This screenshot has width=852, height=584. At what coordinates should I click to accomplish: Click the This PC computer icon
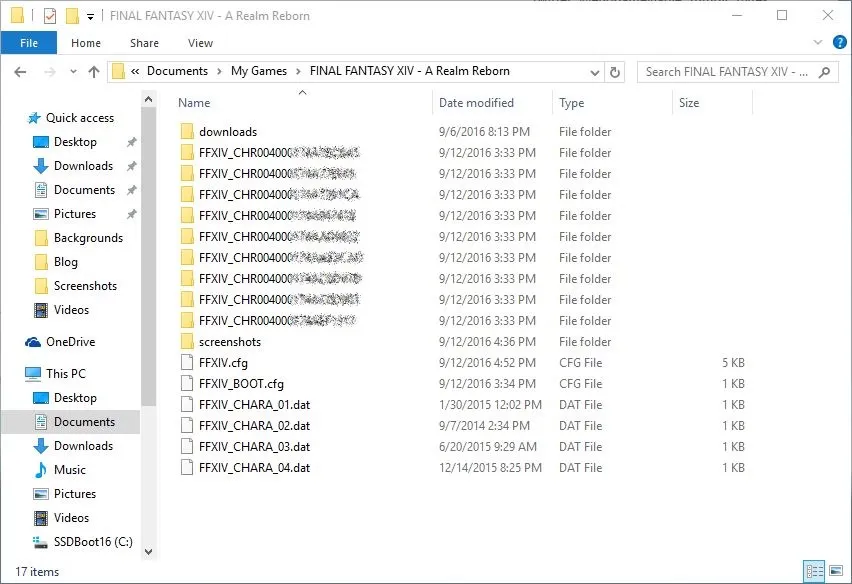coord(33,374)
